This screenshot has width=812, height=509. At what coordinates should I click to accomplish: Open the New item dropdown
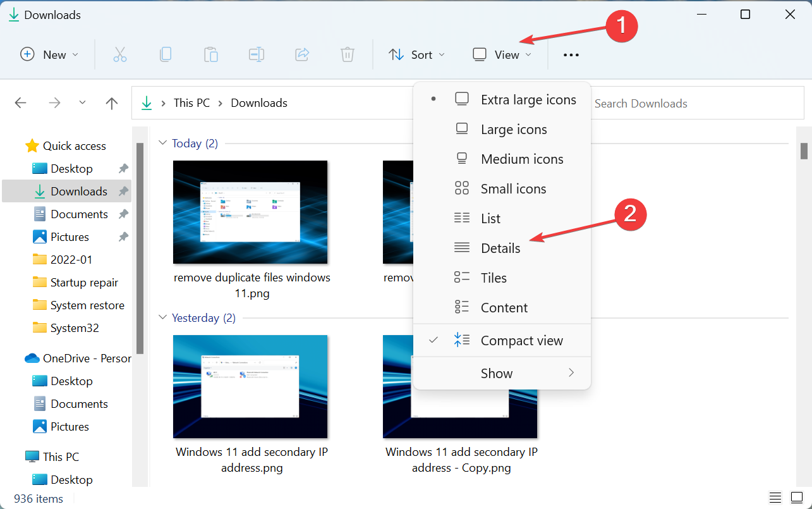point(49,54)
